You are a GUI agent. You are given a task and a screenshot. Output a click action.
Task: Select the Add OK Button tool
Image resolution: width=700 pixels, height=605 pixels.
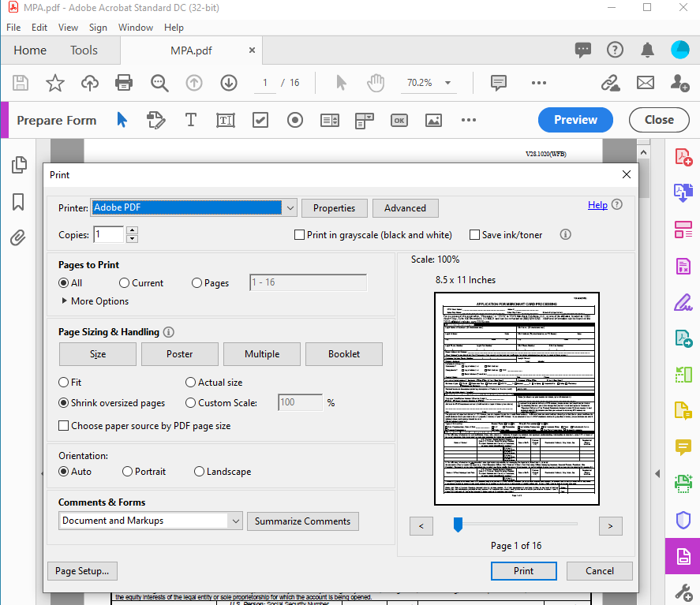[x=399, y=120]
